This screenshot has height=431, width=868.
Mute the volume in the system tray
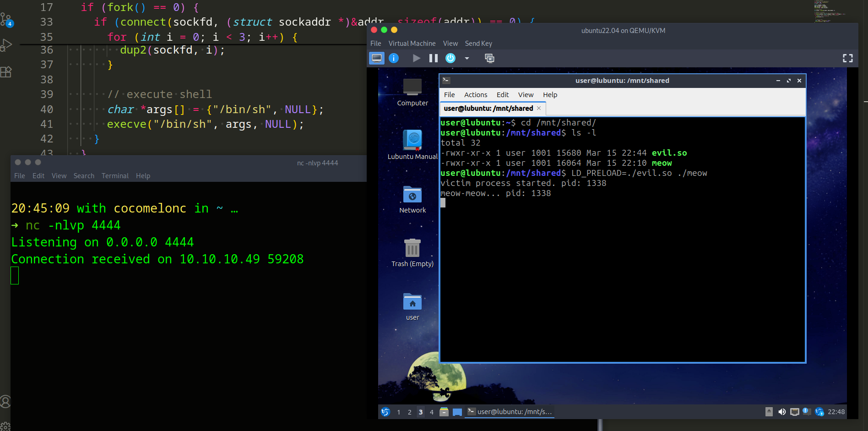tap(782, 412)
